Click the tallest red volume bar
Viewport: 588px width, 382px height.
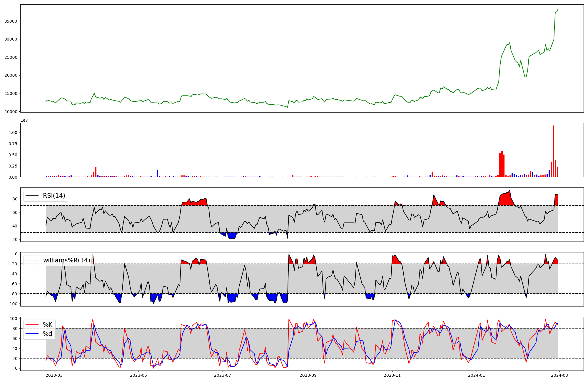click(x=553, y=151)
